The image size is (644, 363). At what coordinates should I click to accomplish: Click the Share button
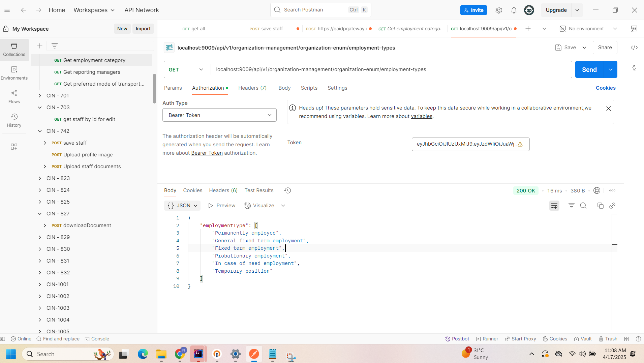coord(605,48)
